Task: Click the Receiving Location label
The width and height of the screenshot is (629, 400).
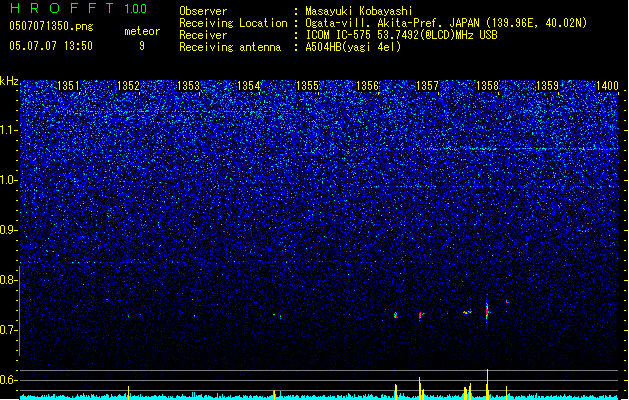Action: (233, 23)
